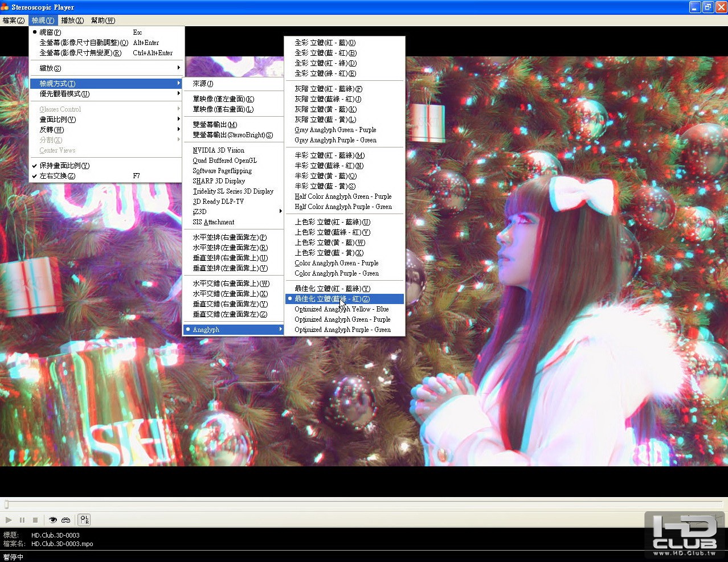This screenshot has height=562, width=728.
Task: Click the 3D glasses icon in toolbar
Action: 66,520
